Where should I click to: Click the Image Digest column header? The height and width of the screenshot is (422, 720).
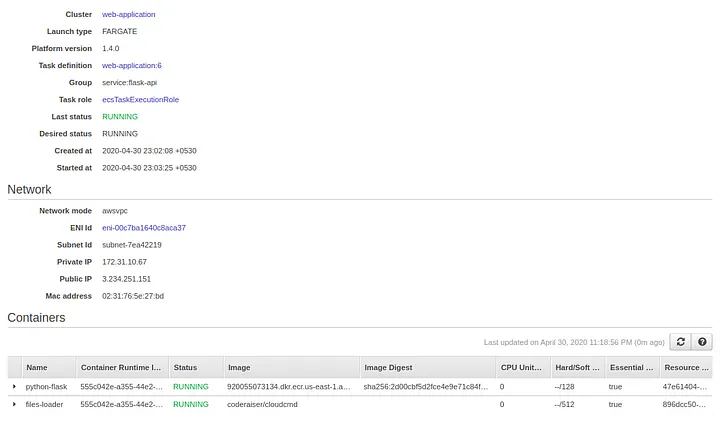[388, 368]
